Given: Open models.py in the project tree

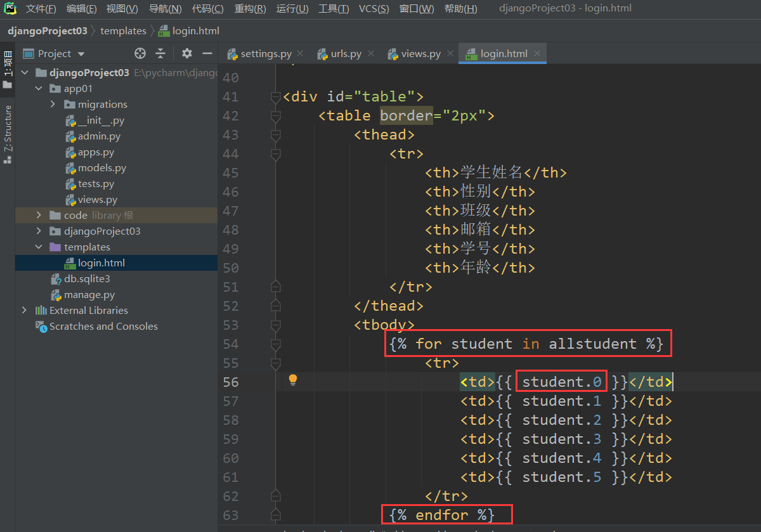Looking at the screenshot, I should tap(101, 168).
